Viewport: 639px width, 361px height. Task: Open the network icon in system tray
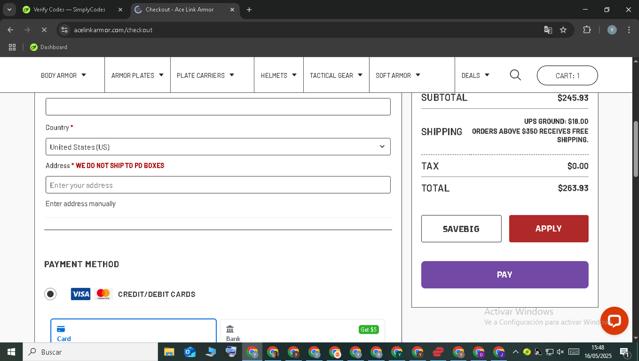[549, 352]
